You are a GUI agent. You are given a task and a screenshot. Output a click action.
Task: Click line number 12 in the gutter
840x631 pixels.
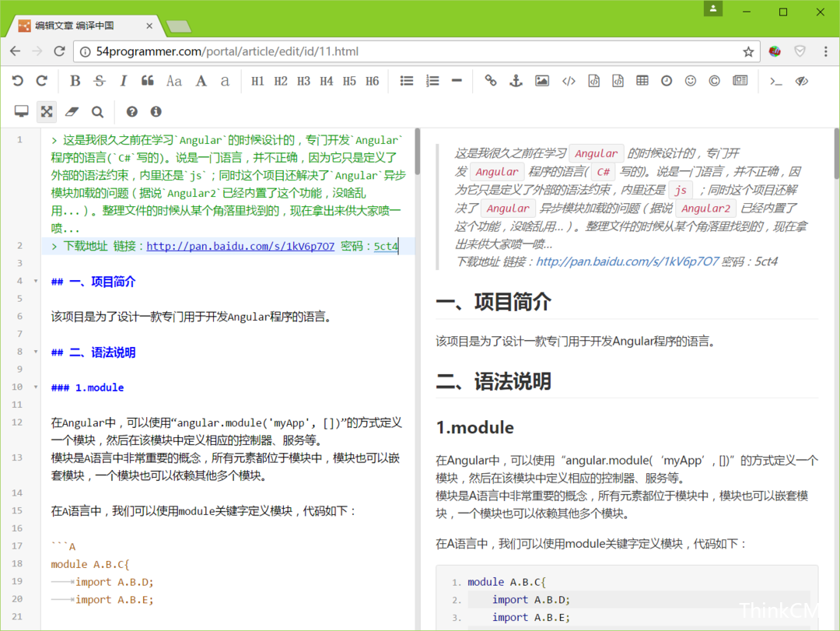[17, 422]
